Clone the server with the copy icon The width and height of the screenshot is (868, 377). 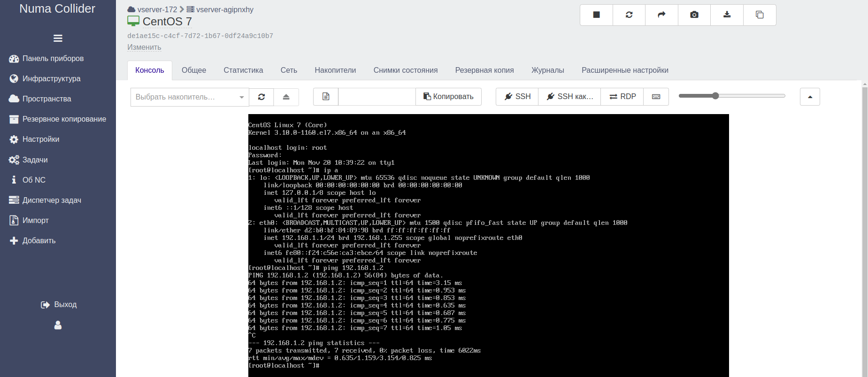(760, 15)
